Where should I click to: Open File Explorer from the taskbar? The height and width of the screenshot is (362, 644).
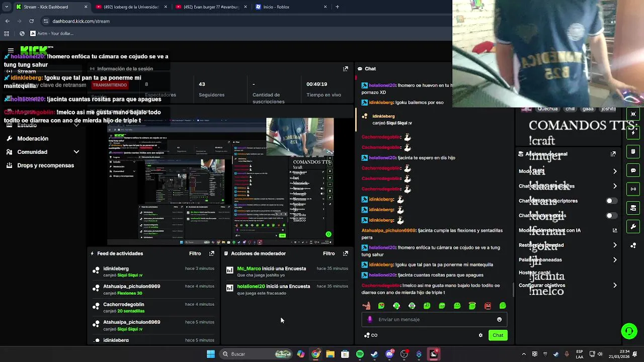[330, 354]
